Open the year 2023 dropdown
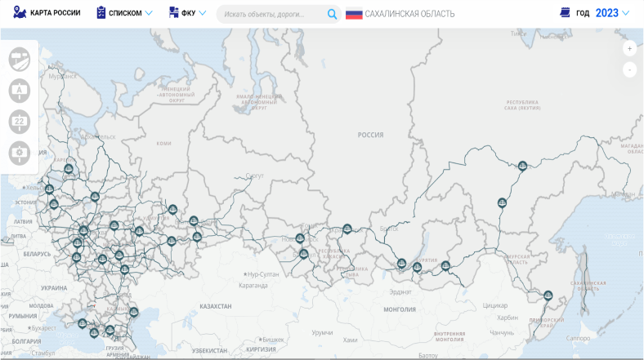 coord(612,13)
